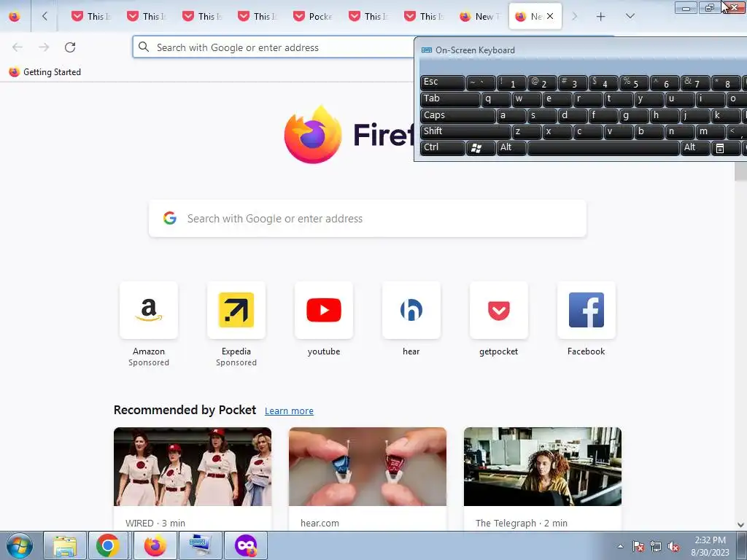Hit the m key on the On-Screen Keyboard
Viewport: 747px width, 560px height.
(x=711, y=132)
